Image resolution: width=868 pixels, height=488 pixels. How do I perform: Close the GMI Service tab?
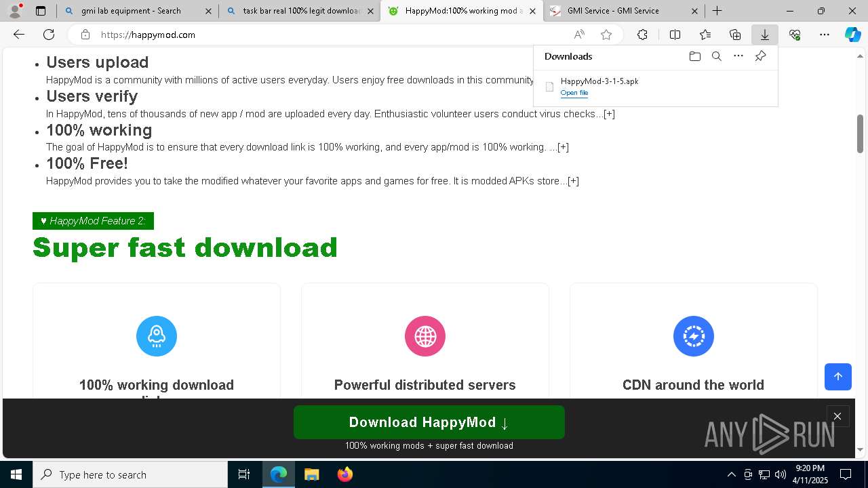(695, 11)
